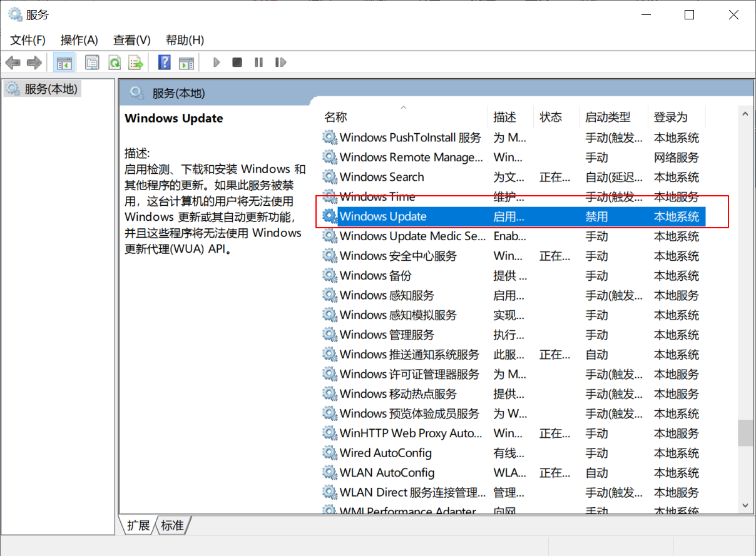Click the gear icon of Windows Update Medic Service
The height and width of the screenshot is (556, 756).
tap(329, 236)
